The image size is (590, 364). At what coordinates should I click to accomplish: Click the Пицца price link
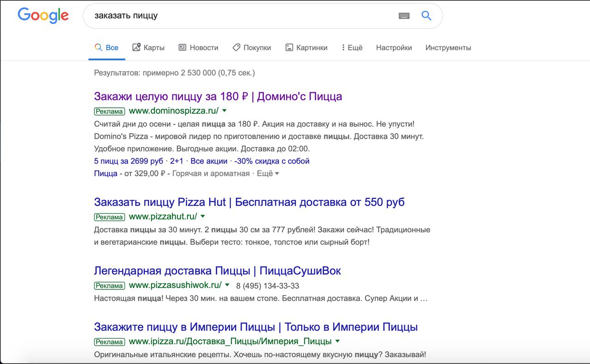[x=106, y=173]
